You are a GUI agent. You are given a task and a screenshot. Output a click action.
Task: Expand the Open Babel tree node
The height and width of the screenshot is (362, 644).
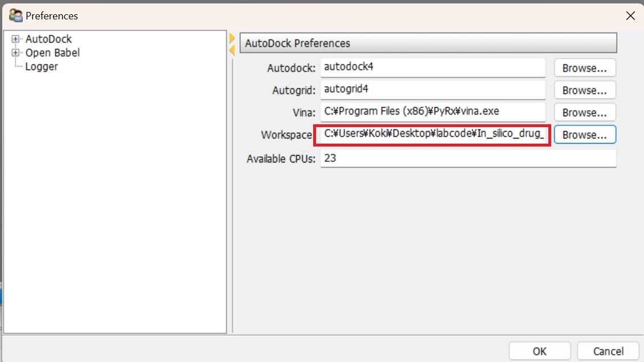[15, 52]
